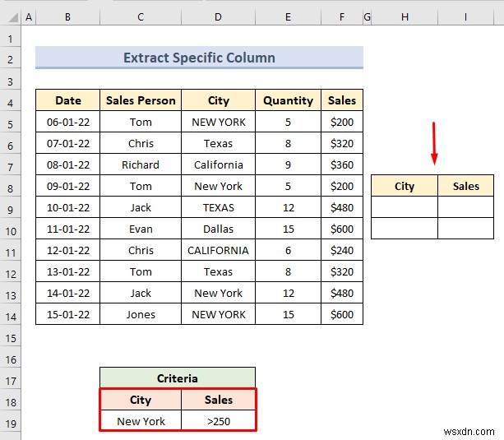Select the 'Dallas' city cell

218,229
